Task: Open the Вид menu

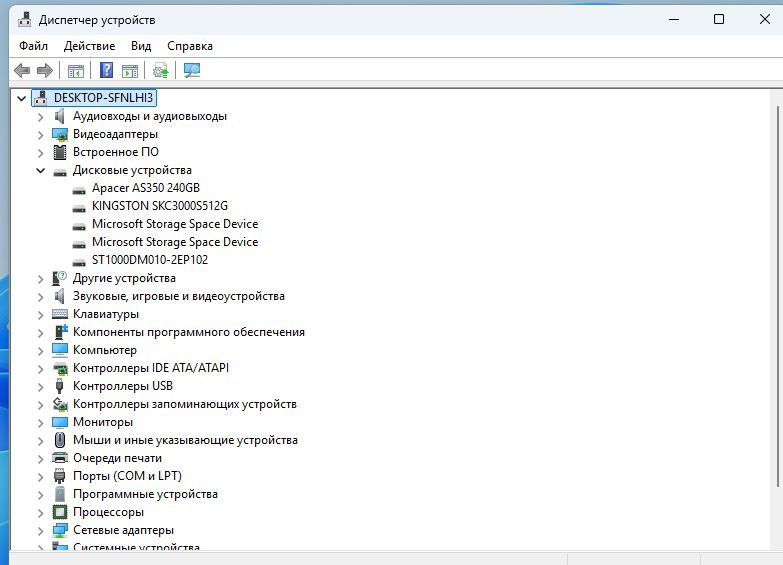Action: 141,46
